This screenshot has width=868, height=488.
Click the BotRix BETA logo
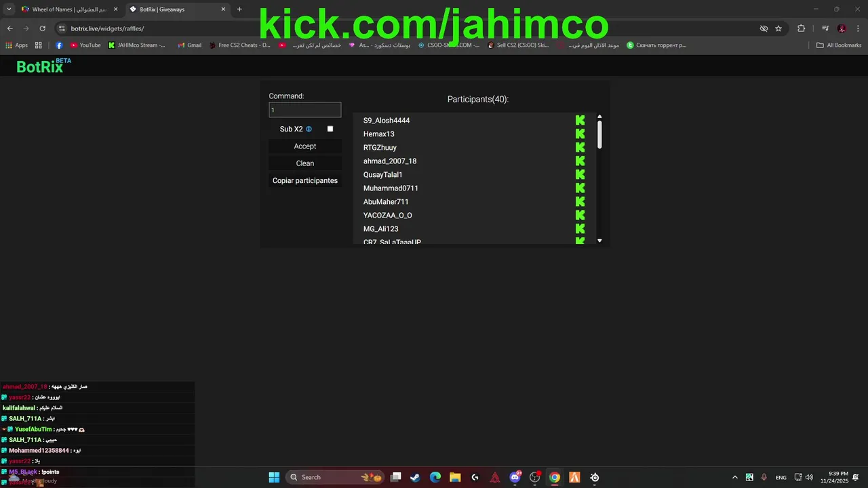[x=43, y=66]
